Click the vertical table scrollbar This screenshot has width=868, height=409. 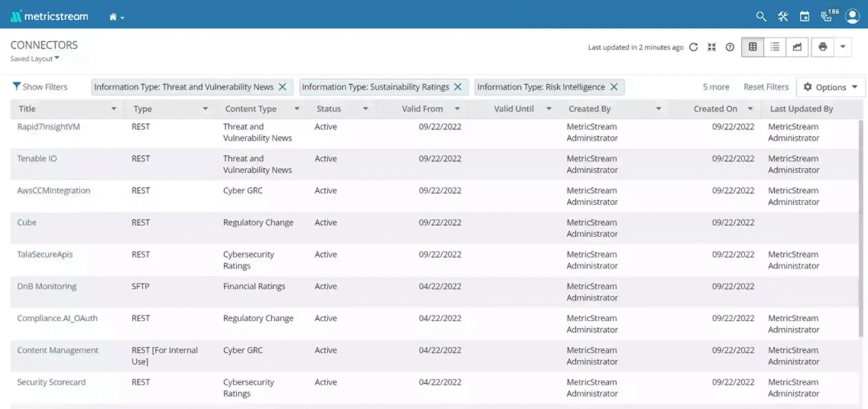pos(863,227)
